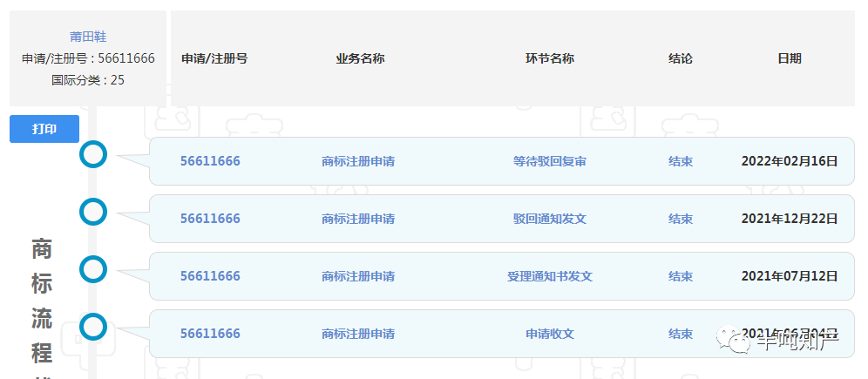Image resolution: width=868 pixels, height=379 pixels.
Task: Select 商标注册申请 in the 2022年02月16日 row
Action: point(358,161)
